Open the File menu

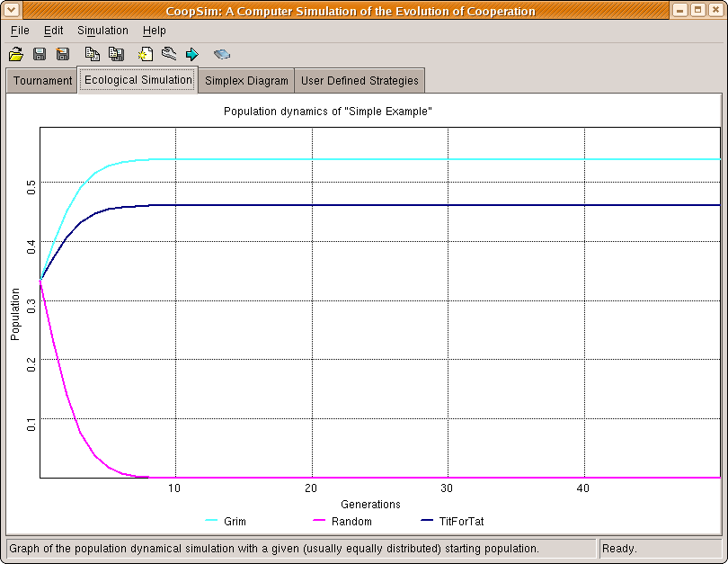[20, 31]
